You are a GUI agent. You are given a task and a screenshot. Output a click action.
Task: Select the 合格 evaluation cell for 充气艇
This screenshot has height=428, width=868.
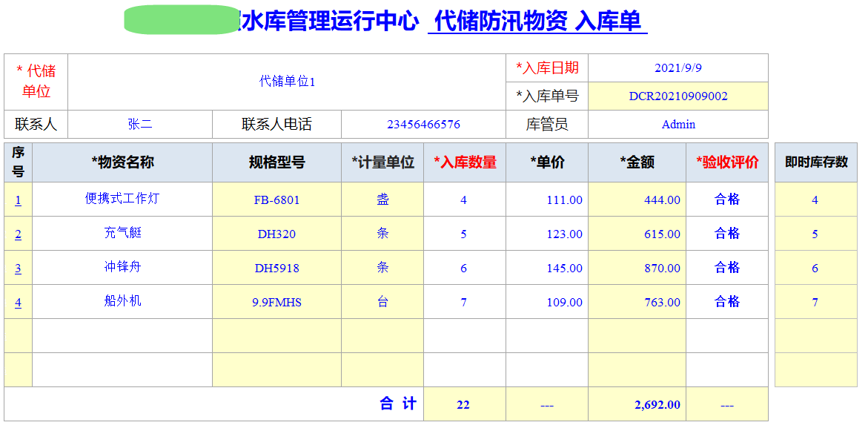(727, 233)
